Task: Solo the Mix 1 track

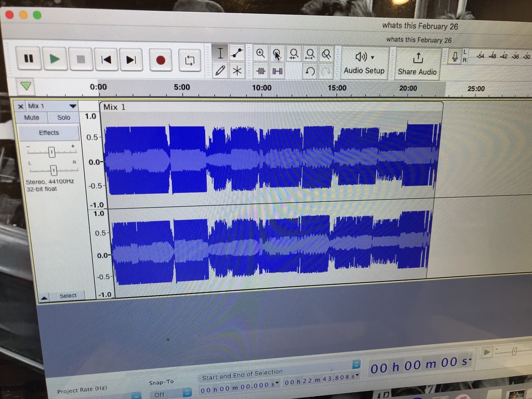Action: click(x=63, y=118)
